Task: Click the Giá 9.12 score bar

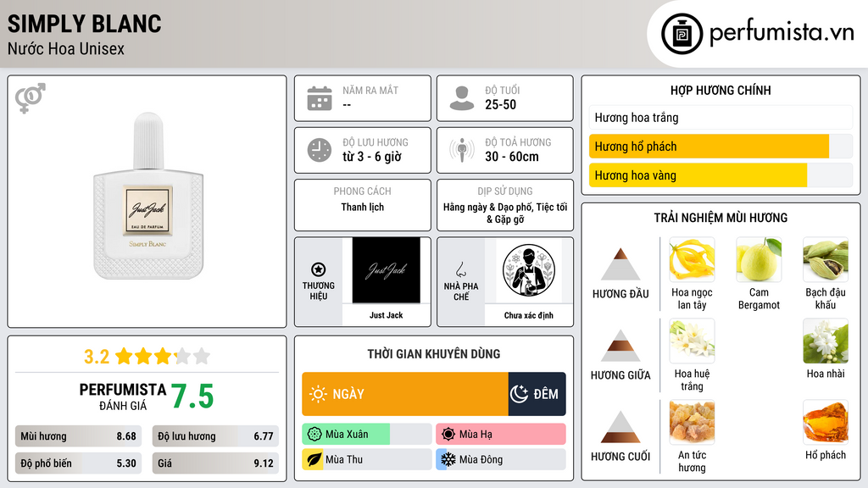Action: pyautogui.click(x=216, y=463)
